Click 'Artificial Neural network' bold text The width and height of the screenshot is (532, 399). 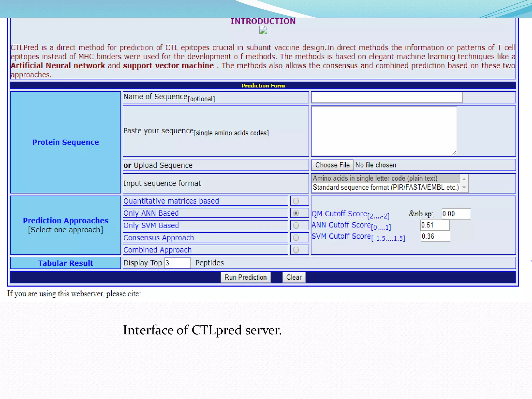pos(58,65)
